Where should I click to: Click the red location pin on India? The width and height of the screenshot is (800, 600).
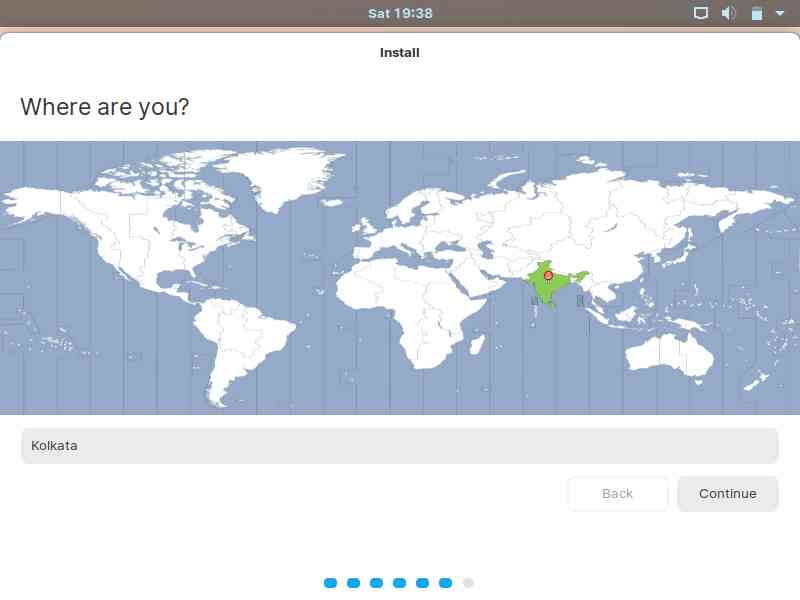(x=548, y=276)
